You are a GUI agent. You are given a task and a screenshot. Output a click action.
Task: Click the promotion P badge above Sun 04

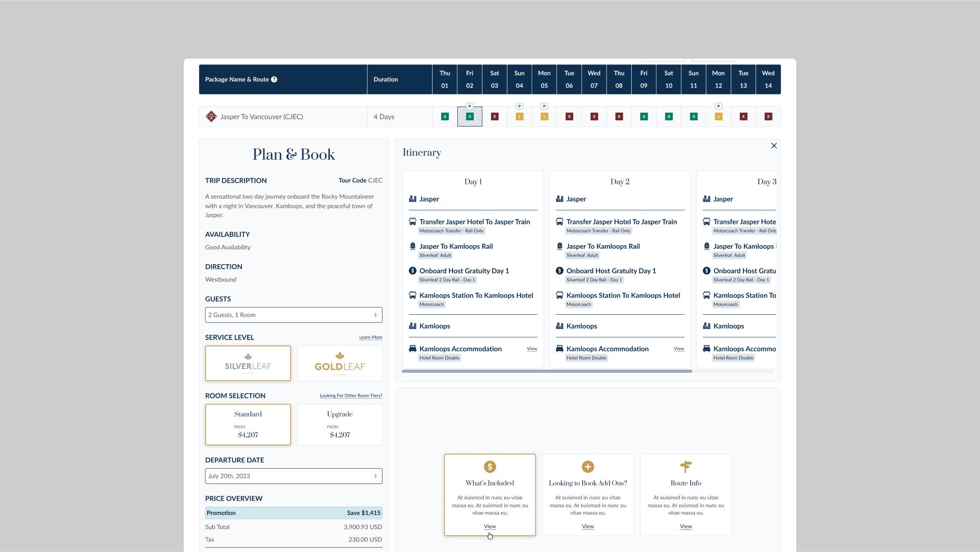(x=520, y=106)
